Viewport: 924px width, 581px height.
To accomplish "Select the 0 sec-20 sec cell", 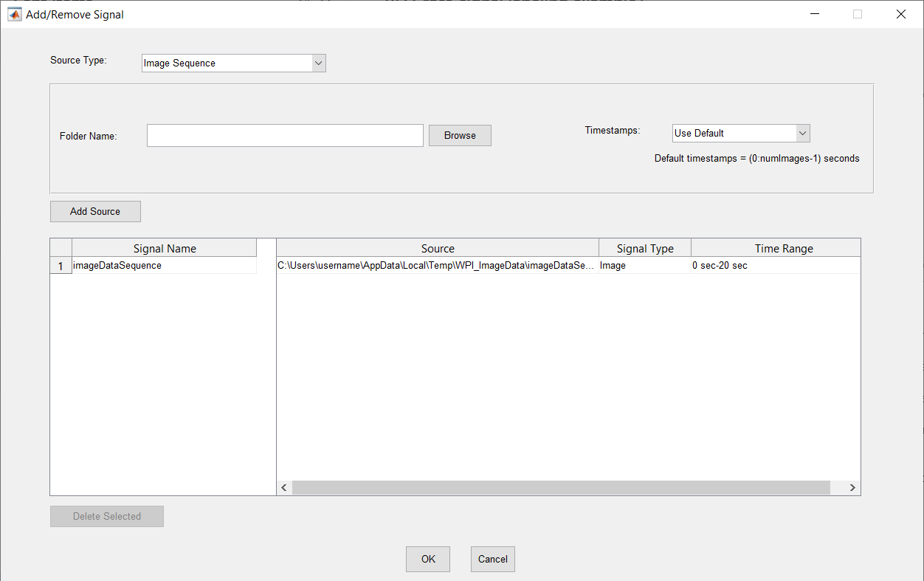I will coord(775,266).
